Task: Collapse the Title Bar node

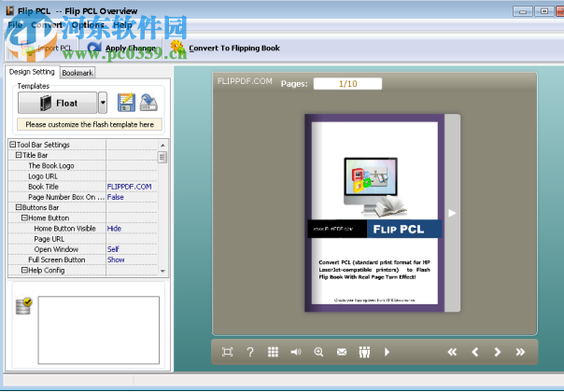Action: point(19,155)
